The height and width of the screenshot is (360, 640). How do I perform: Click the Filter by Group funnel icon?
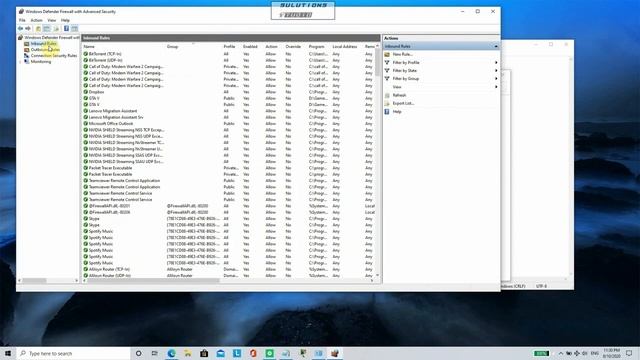(387, 78)
